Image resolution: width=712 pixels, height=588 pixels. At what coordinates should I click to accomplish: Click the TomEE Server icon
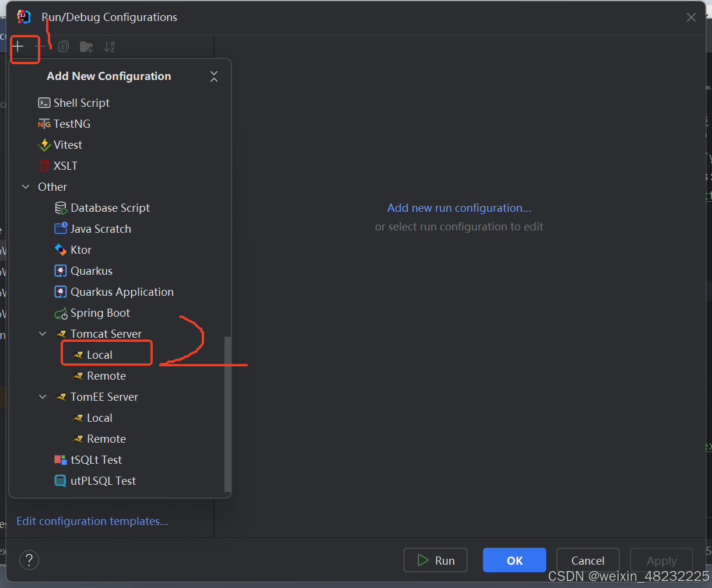[x=61, y=397]
